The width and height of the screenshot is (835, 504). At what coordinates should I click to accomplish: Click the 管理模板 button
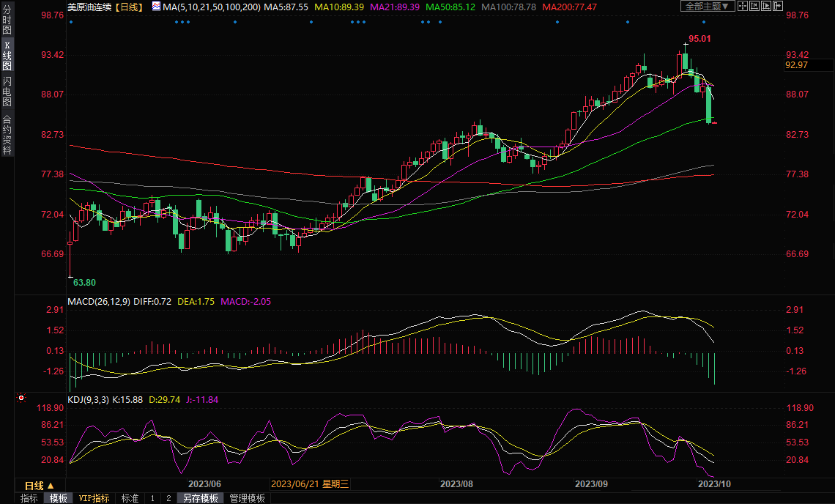click(247, 498)
